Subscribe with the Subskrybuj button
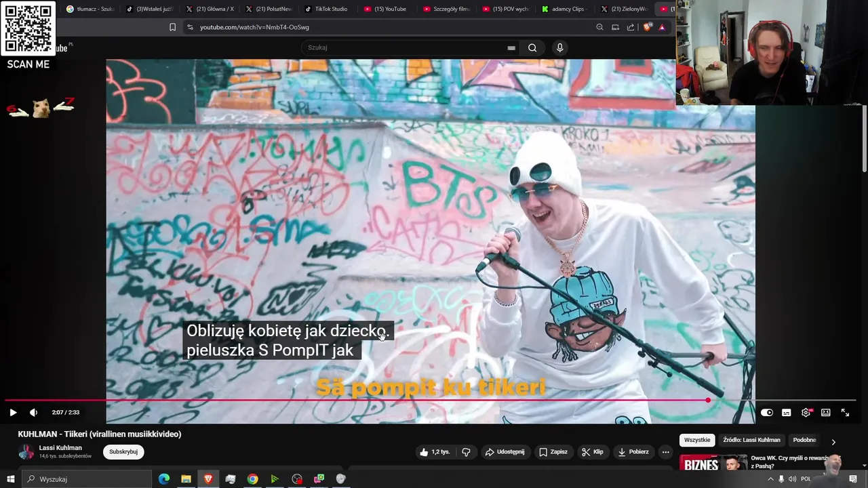The height and width of the screenshot is (488, 868). tap(123, 452)
